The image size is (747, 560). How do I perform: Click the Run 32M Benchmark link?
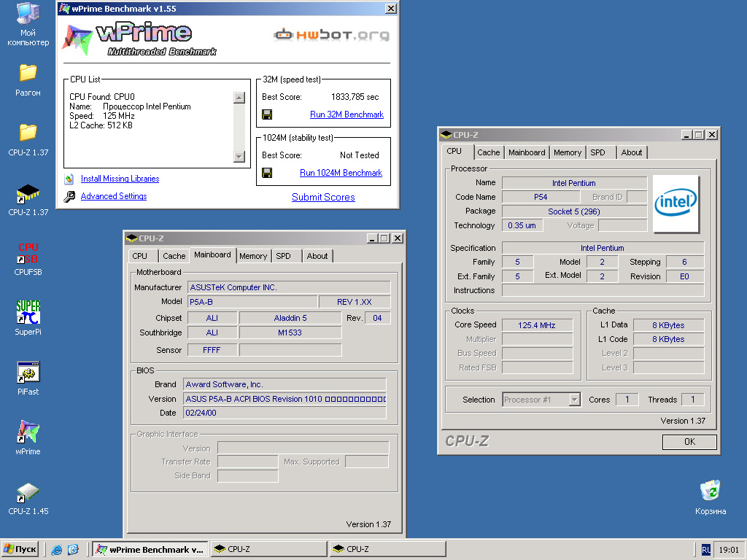[x=347, y=114]
